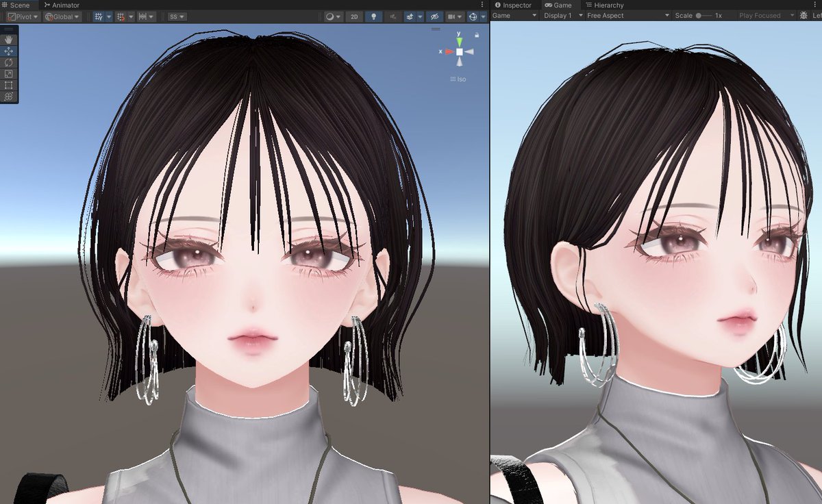Open Scene camera settings
The image size is (822, 504).
454,16
